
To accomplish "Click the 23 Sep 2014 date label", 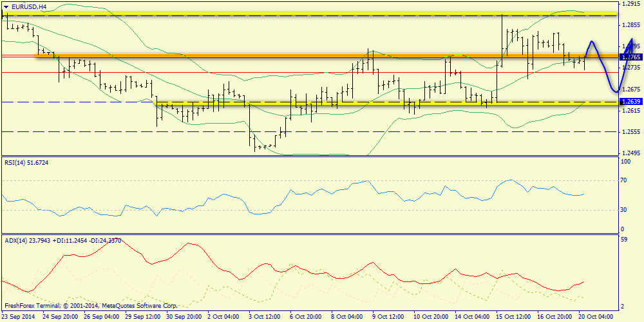I will coord(19,317).
